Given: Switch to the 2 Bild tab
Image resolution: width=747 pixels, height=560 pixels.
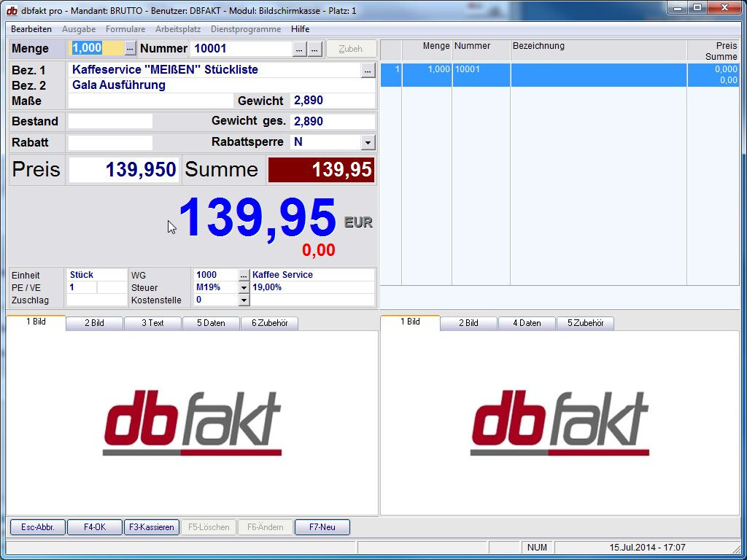Looking at the screenshot, I should (94, 322).
